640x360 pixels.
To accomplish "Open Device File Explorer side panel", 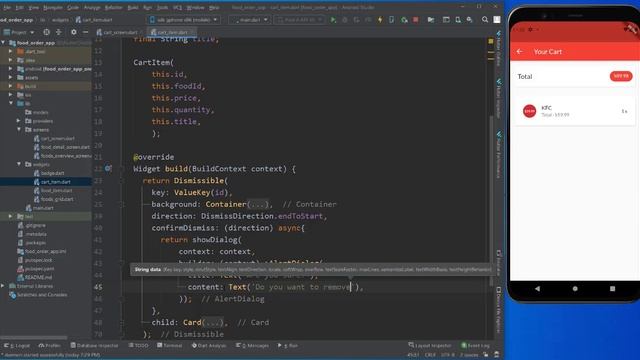I will click(x=498, y=310).
